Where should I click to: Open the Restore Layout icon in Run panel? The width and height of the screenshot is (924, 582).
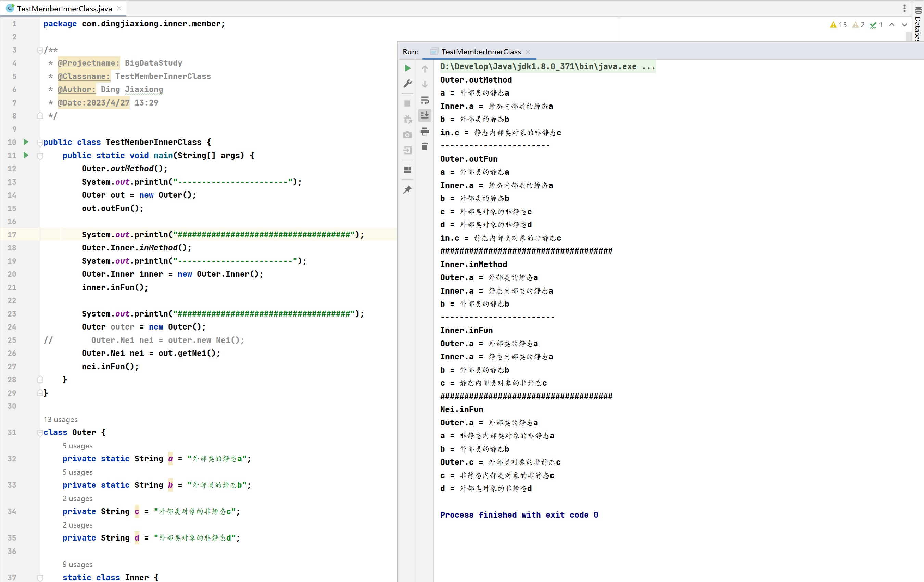[x=407, y=170]
